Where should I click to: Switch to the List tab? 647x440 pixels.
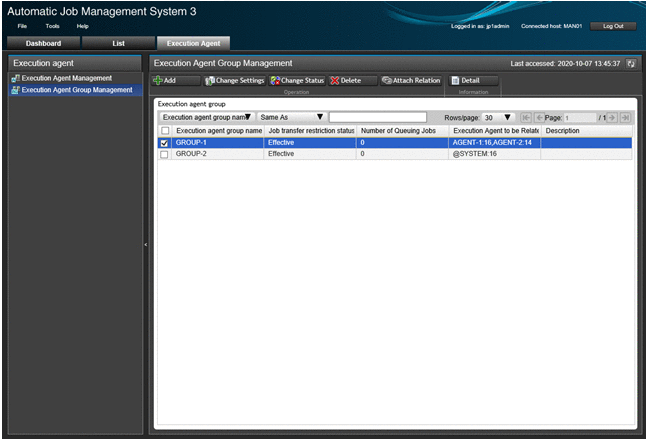point(118,43)
